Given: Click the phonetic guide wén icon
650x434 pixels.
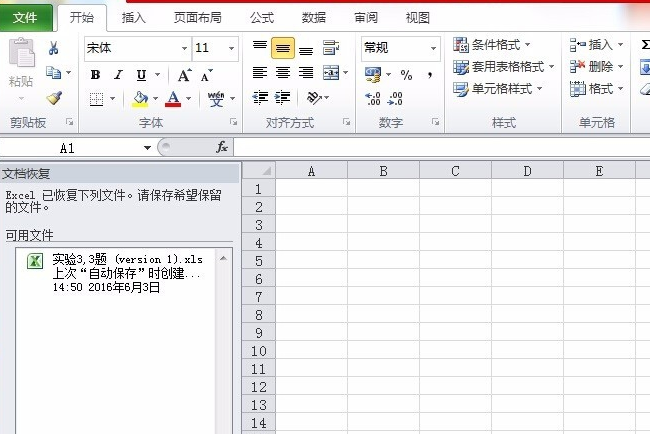Looking at the screenshot, I should [216, 99].
